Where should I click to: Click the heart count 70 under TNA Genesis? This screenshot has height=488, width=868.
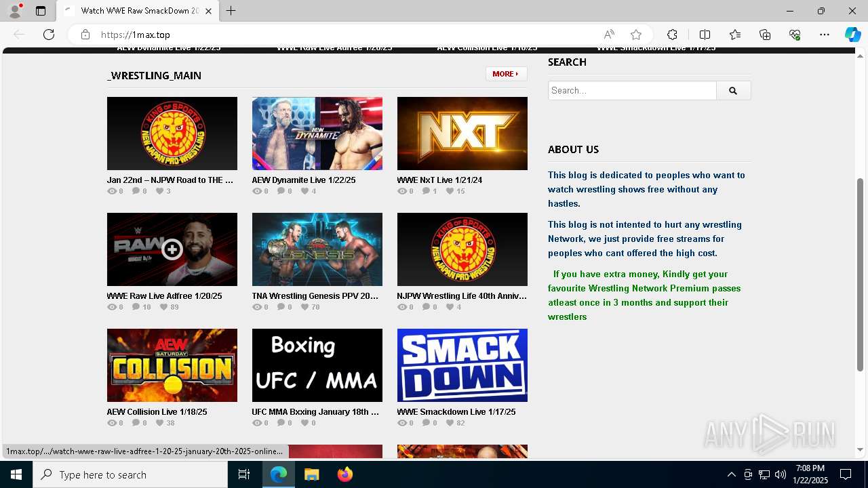[310, 307]
